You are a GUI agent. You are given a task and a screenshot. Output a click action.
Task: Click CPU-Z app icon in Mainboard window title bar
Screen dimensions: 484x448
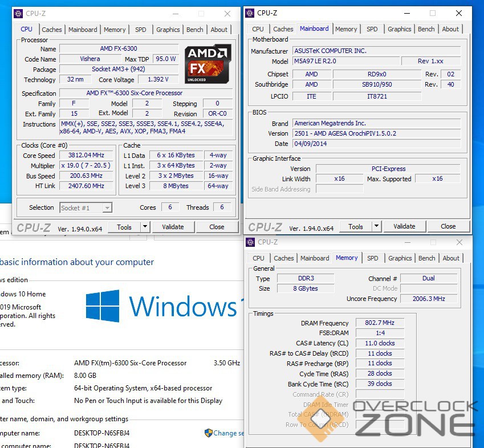(x=249, y=13)
